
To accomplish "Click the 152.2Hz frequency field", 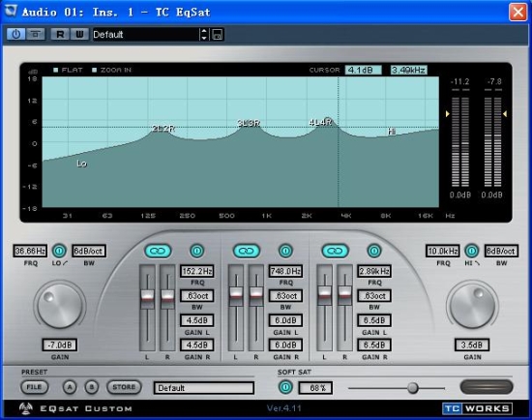I will pos(196,271).
